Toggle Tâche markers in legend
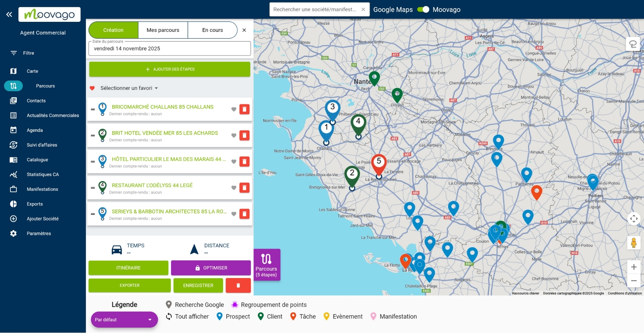This screenshot has width=644, height=333. pyautogui.click(x=303, y=317)
